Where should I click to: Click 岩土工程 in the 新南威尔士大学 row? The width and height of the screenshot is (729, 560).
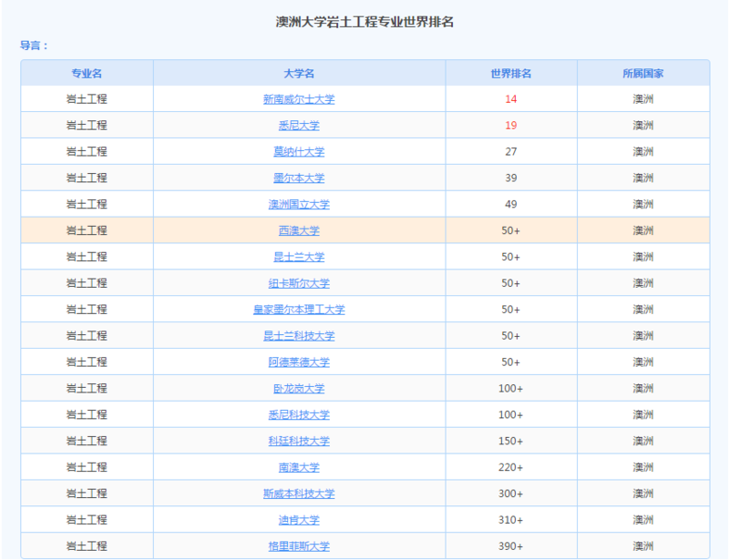pos(87,99)
